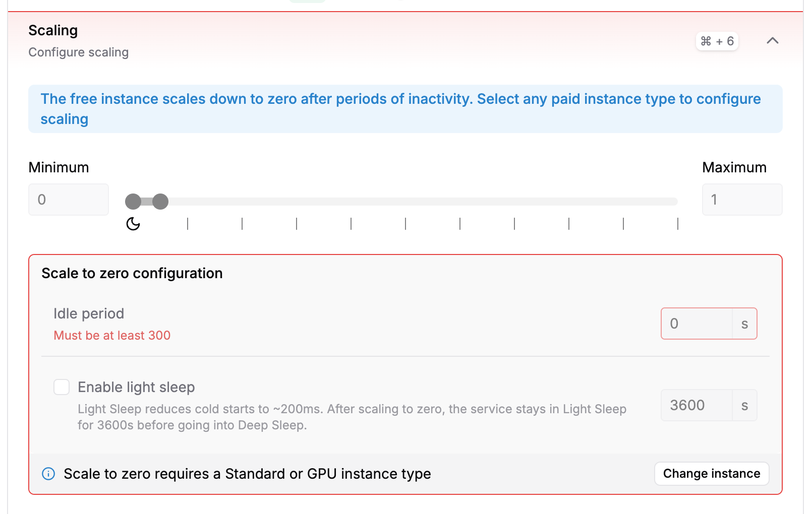Click the Maximum instances input field
This screenshot has height=514, width=812.
click(x=741, y=200)
